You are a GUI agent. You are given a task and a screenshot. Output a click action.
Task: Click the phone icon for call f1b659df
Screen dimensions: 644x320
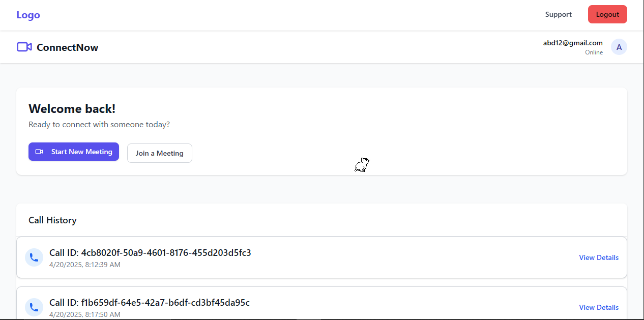pos(34,307)
